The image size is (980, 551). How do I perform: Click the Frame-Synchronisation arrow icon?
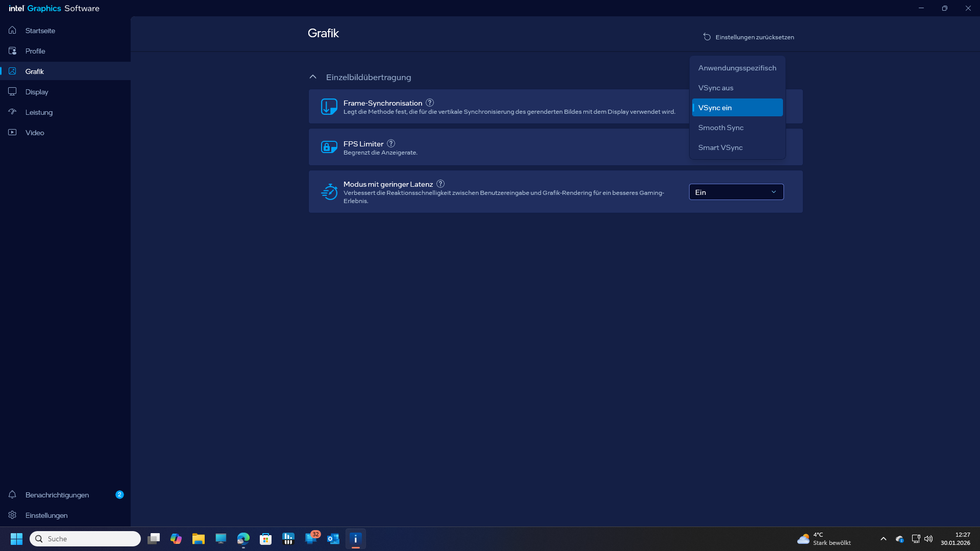pos(329,107)
